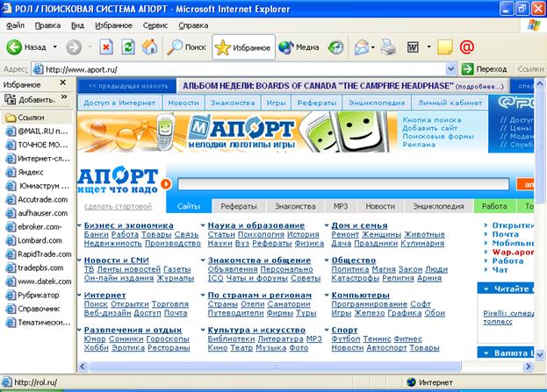Click the Интернет zone status indicator

click(430, 382)
